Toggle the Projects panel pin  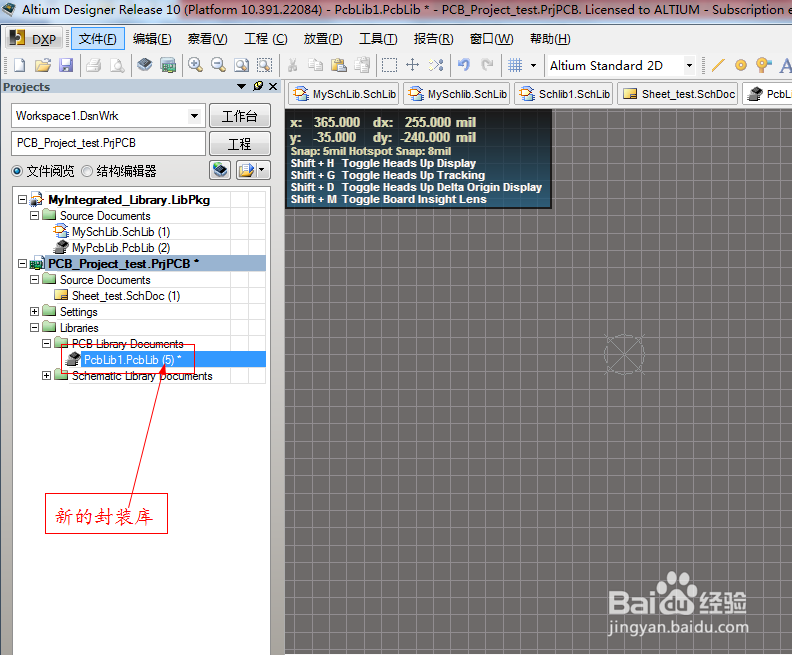point(258,86)
